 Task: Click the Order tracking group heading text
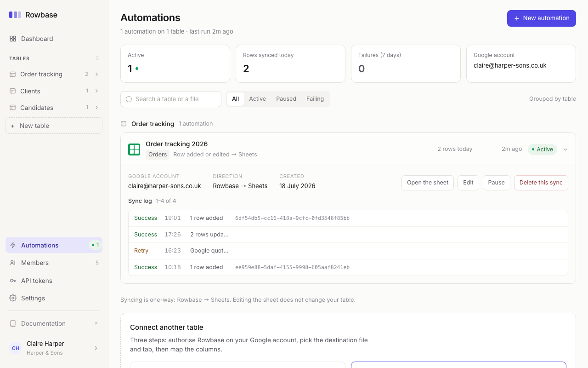pos(153,124)
